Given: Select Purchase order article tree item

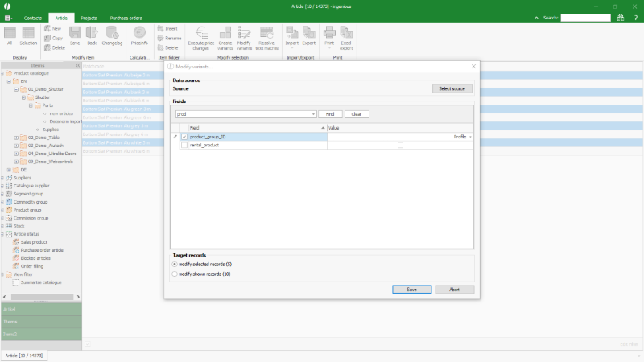Looking at the screenshot, I should 42,250.
